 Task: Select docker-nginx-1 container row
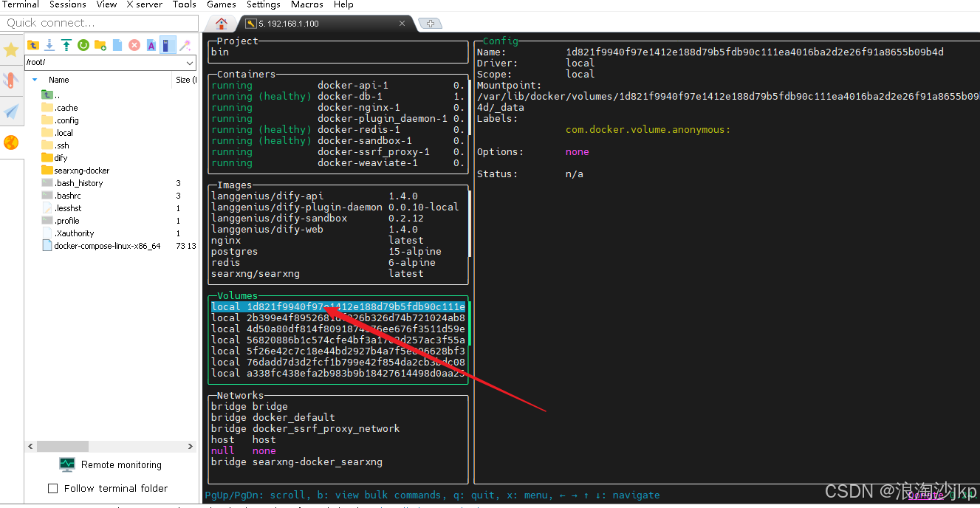pyautogui.click(x=337, y=108)
